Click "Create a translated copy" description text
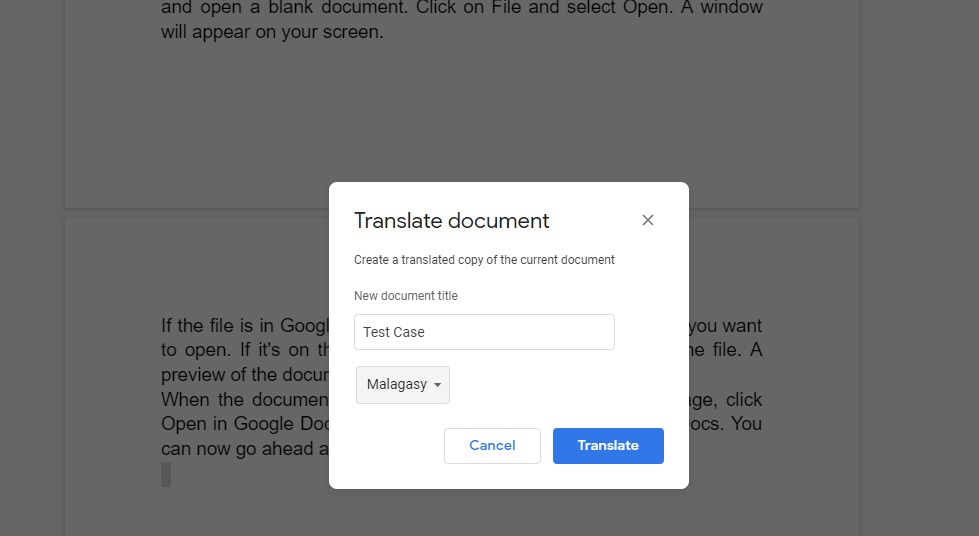Viewport: 979px width, 536px height. coord(484,260)
